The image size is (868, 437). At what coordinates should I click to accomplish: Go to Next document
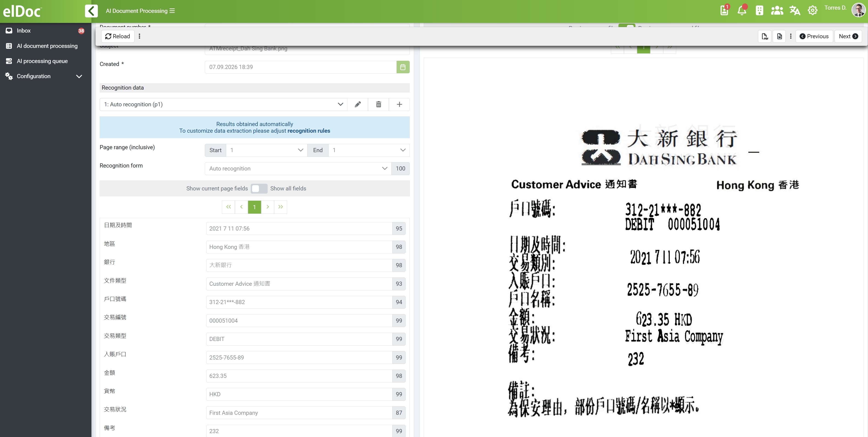click(848, 36)
